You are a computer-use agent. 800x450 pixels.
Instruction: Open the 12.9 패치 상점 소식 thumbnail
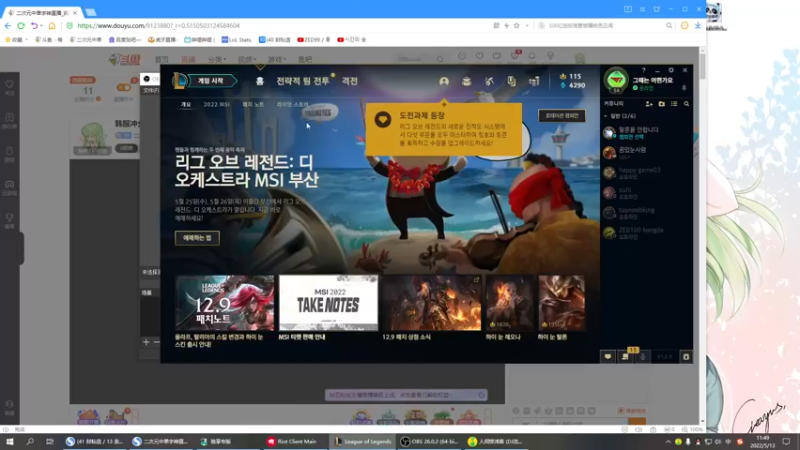(x=432, y=303)
